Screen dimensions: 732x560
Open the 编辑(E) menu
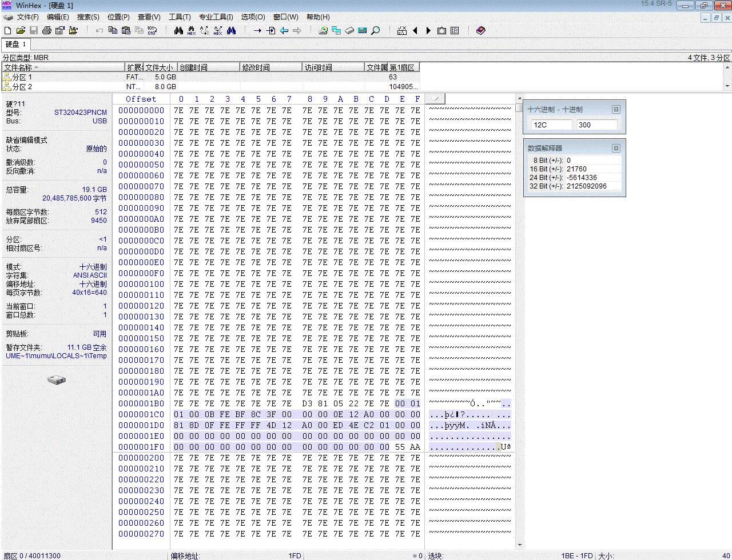58,17
